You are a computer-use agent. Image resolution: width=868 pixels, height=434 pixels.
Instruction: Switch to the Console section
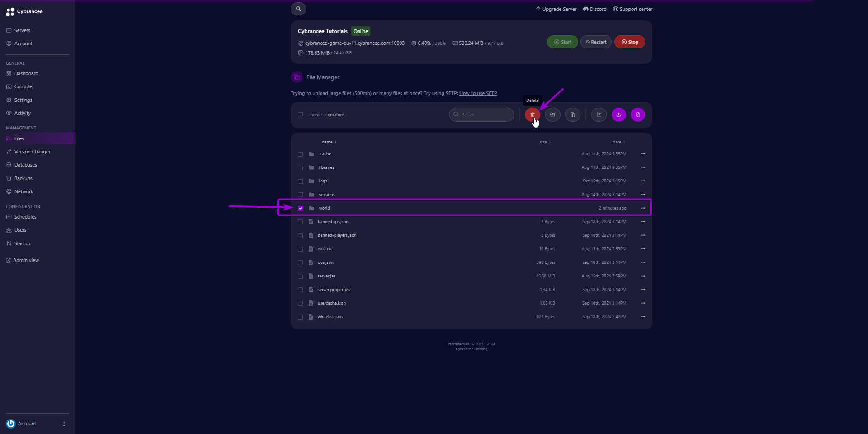[x=22, y=86]
